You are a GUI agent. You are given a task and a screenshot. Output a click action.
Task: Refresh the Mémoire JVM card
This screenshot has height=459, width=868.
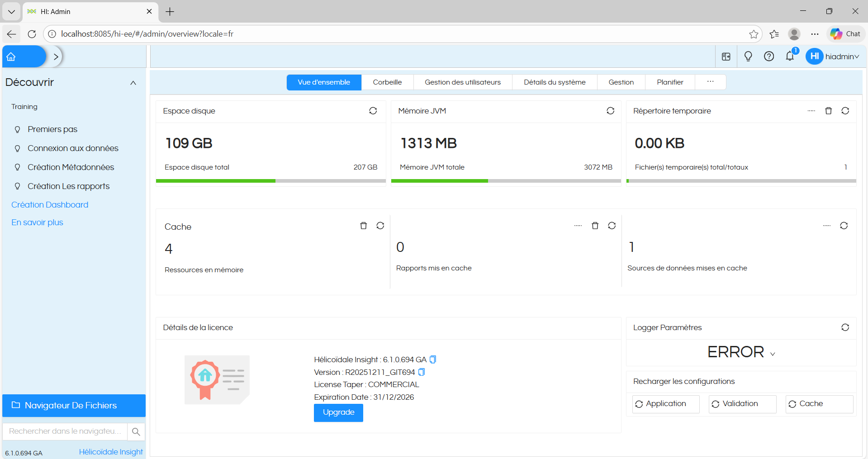point(610,111)
